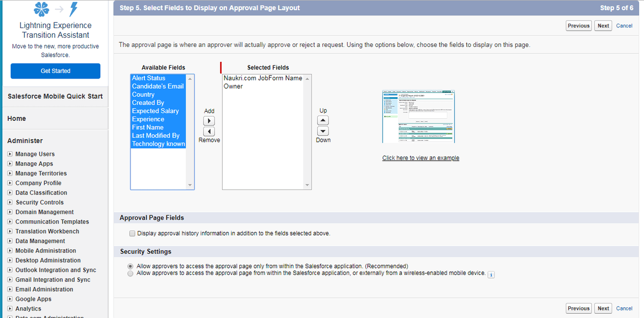644x318 pixels.
Task: Expand Manage Users tree section
Action: [10, 154]
